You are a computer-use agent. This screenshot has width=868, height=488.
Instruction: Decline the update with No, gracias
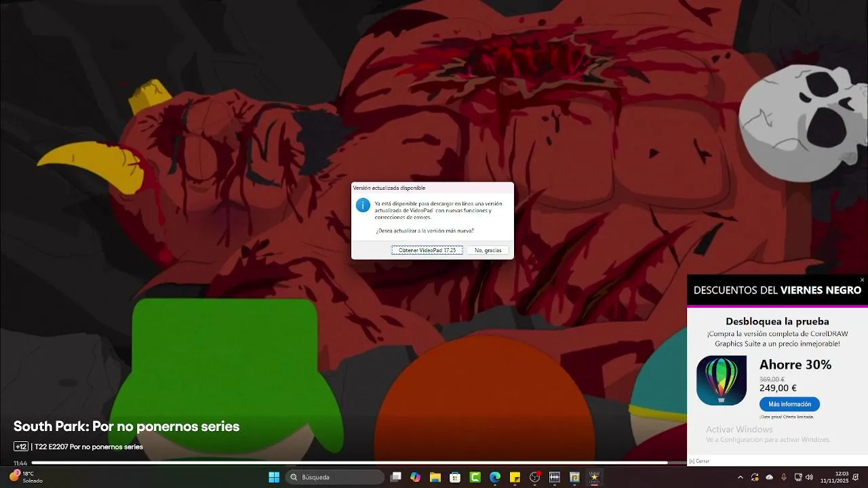point(488,250)
